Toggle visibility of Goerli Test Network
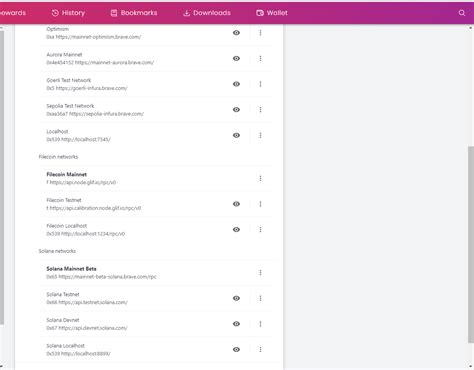The height and width of the screenshot is (370, 474). point(236,84)
